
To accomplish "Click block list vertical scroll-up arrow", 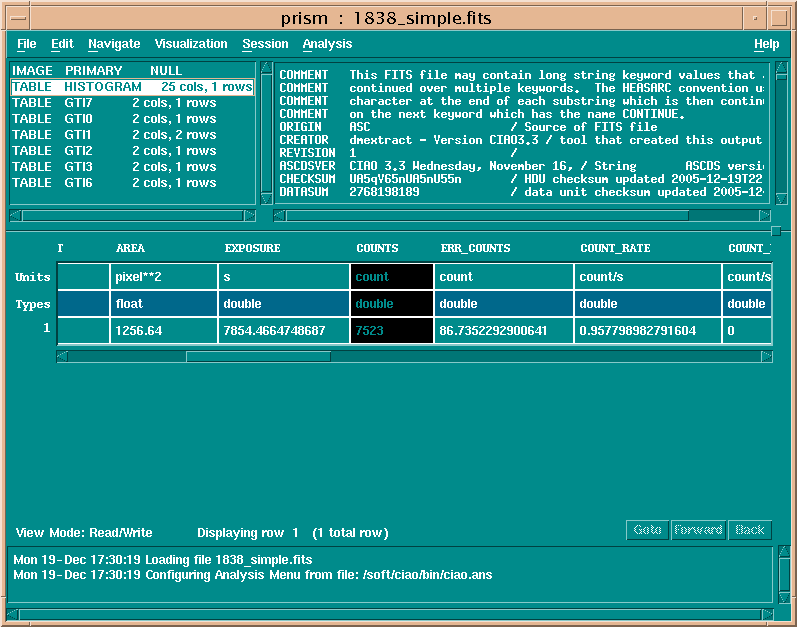I will click(x=266, y=68).
